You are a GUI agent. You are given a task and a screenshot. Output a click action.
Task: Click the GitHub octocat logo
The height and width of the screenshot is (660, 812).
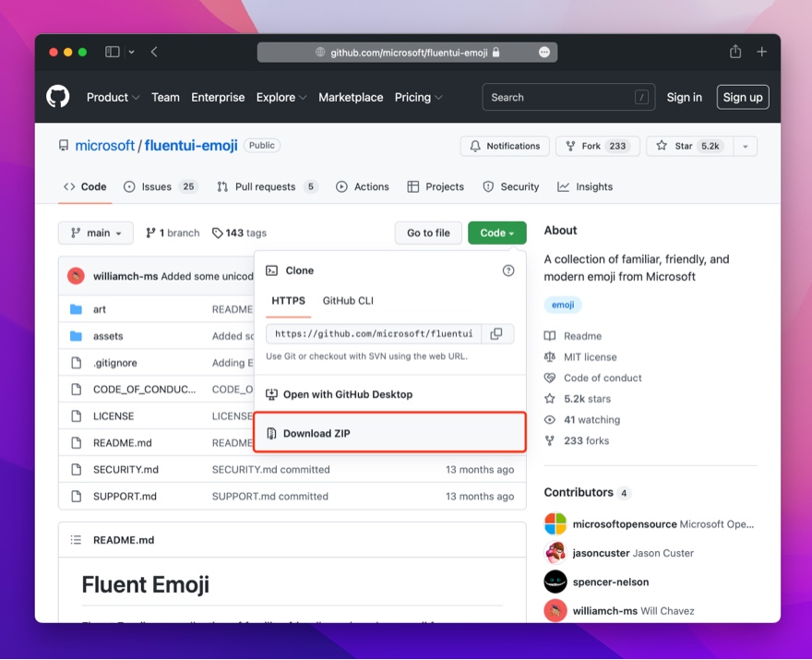point(57,97)
